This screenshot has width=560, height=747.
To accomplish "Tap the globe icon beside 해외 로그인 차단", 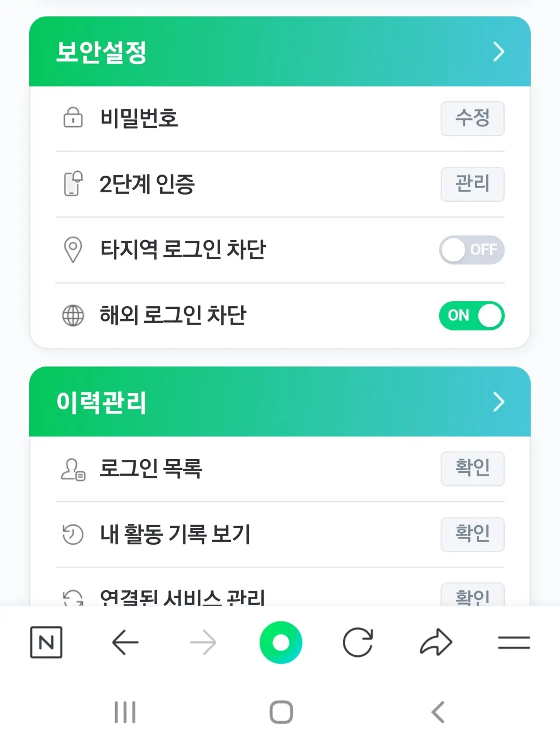I will coord(73,315).
